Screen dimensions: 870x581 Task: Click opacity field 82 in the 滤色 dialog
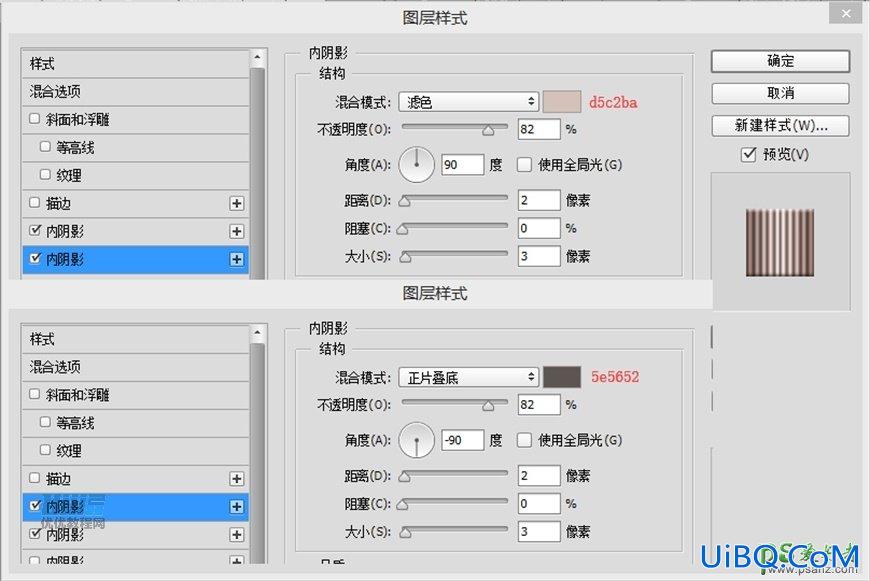pyautogui.click(x=539, y=129)
